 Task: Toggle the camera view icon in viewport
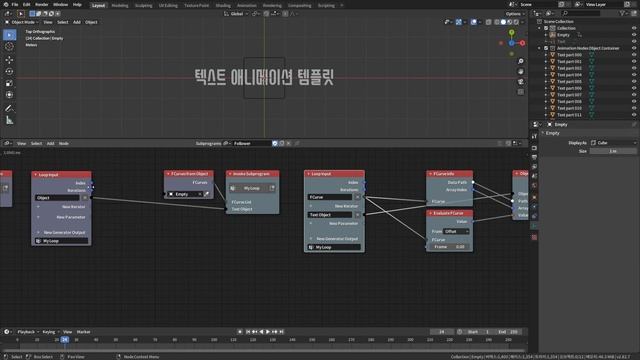coord(520,82)
